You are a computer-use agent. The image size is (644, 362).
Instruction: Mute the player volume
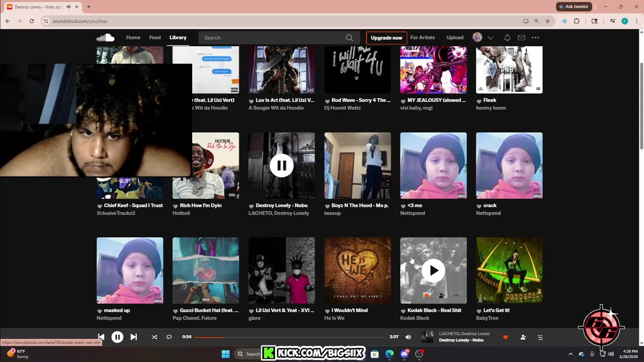408,337
